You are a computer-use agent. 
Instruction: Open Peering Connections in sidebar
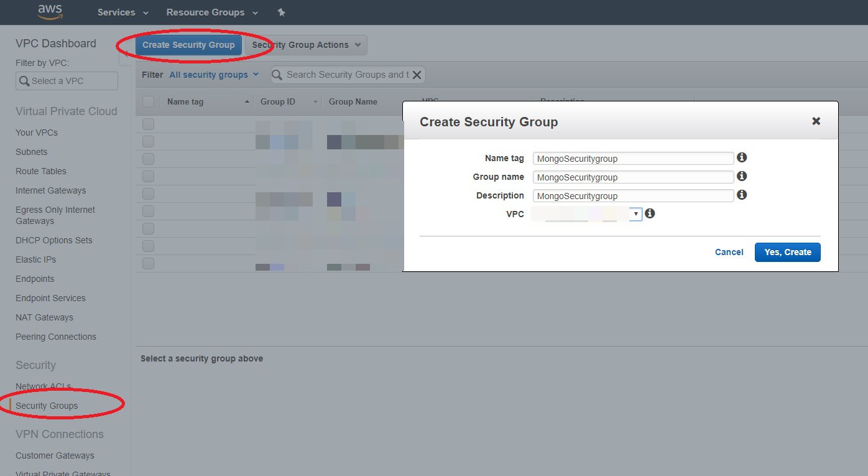(56, 337)
